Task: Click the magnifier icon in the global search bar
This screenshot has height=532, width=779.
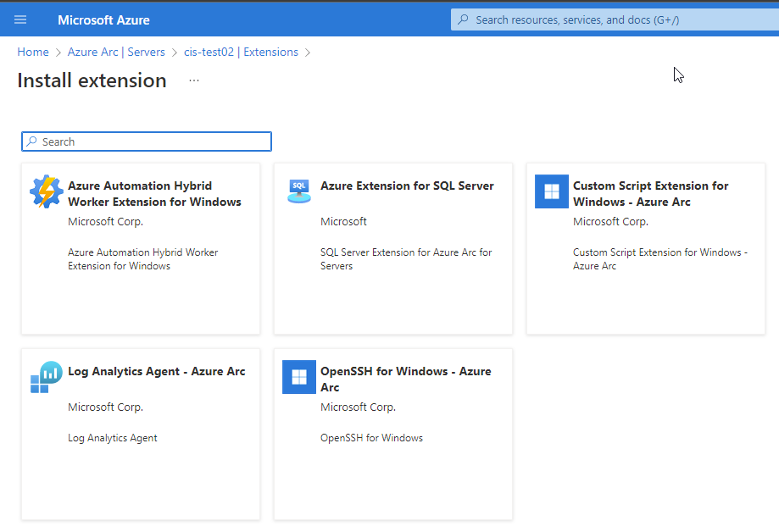Action: 463,19
